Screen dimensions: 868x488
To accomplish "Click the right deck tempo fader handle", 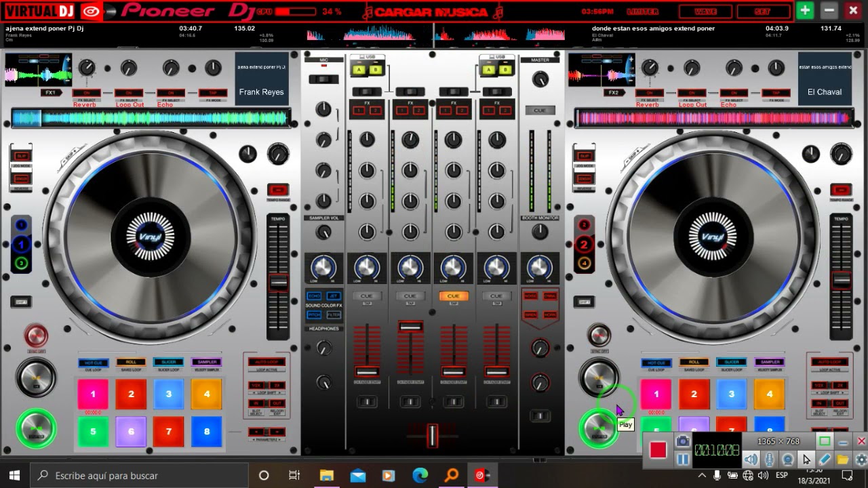I will [841, 280].
